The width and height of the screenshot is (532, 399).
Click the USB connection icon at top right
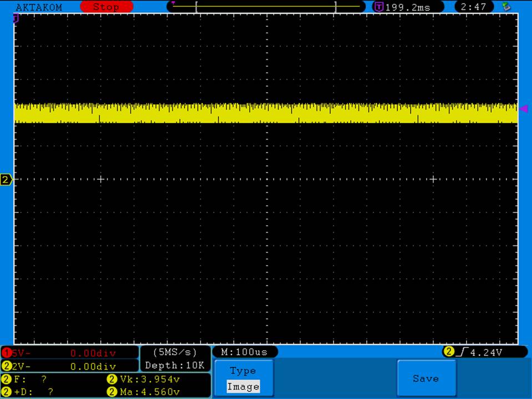tap(505, 7)
